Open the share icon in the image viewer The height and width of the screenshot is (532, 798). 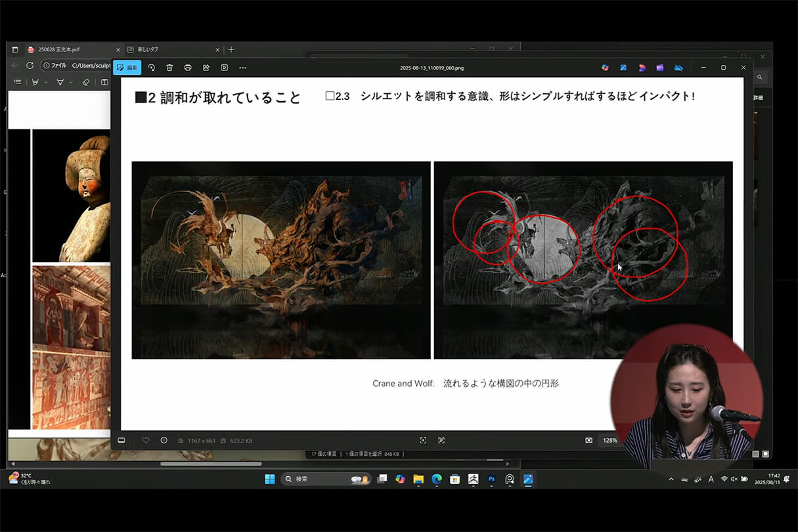(206, 67)
